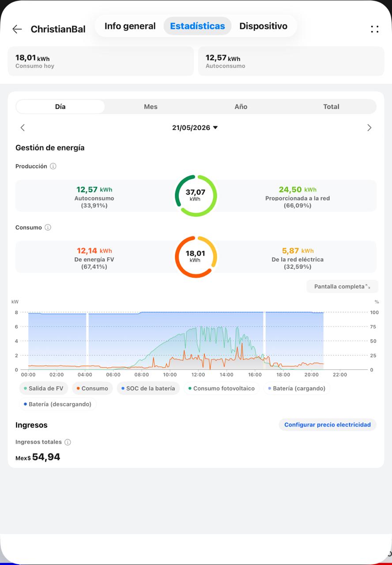
Task: Toggle the Batería (cargando) legend series
Action: (x=297, y=388)
